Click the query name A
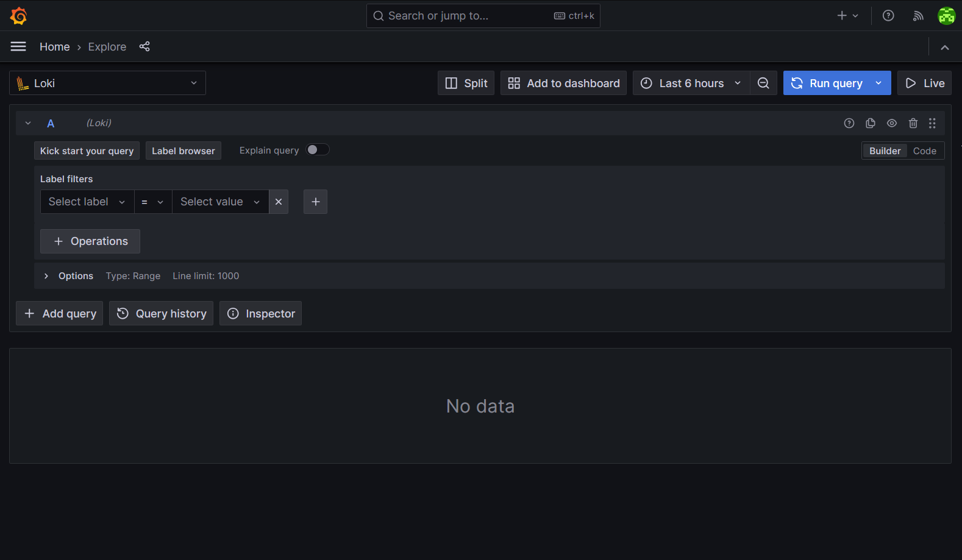The height and width of the screenshot is (560, 962). 51,123
